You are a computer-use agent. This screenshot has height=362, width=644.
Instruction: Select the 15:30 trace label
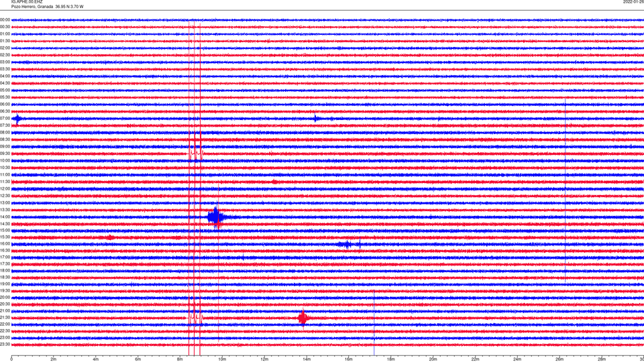(x=5, y=237)
